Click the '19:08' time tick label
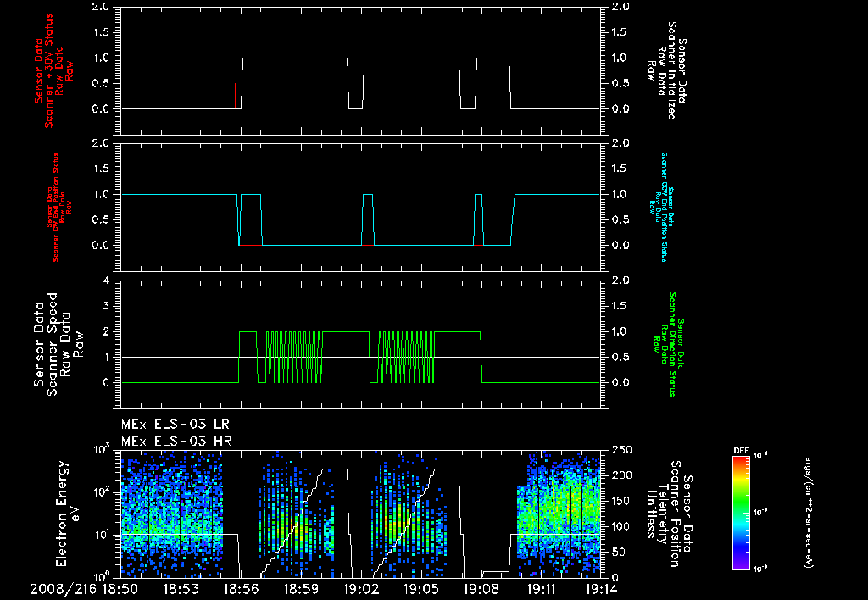Image resolution: width=868 pixels, height=600 pixels. (x=481, y=589)
